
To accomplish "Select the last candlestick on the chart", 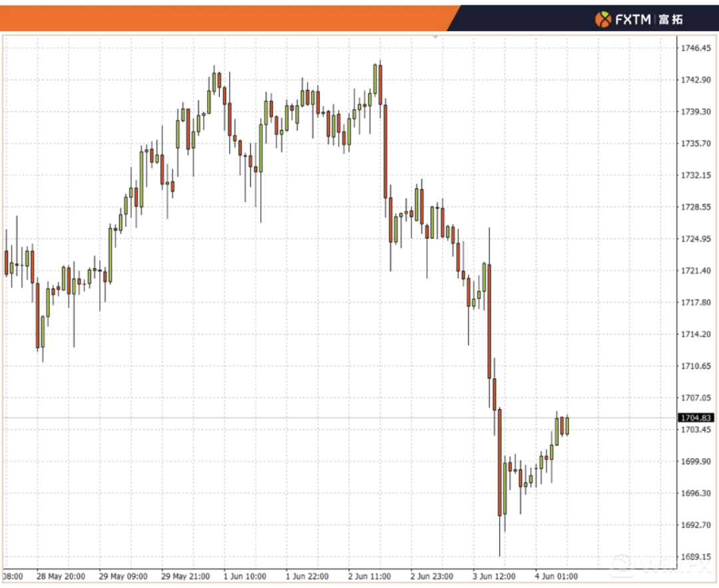I will (x=567, y=425).
